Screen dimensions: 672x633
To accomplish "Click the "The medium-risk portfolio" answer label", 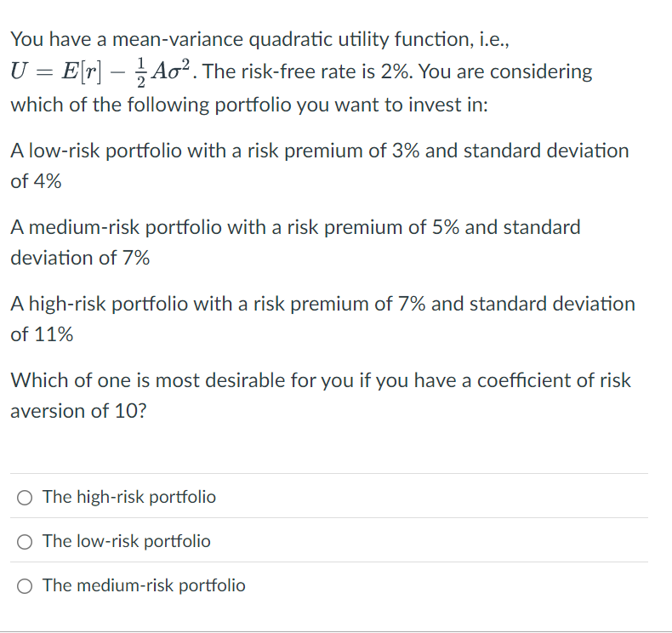I will point(144,585).
